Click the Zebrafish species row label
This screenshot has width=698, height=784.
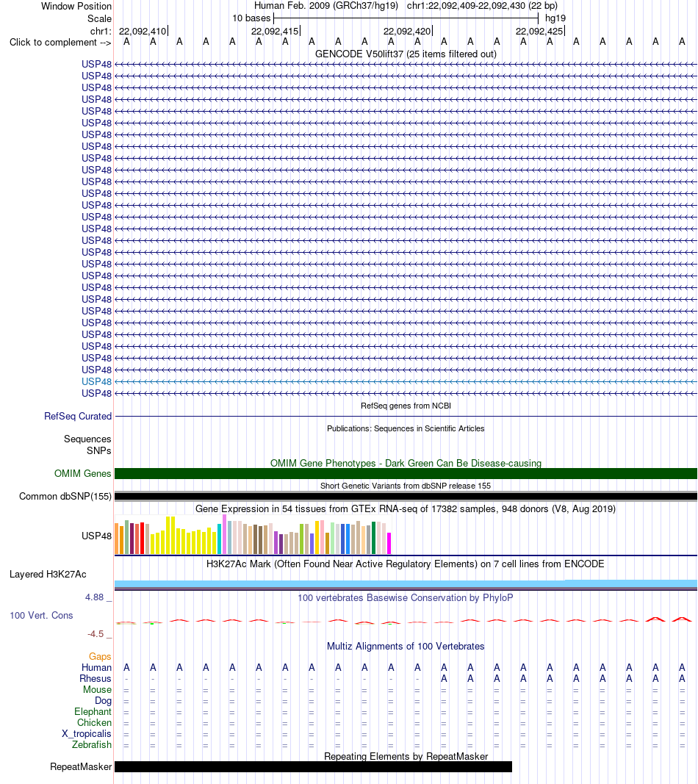(x=92, y=744)
